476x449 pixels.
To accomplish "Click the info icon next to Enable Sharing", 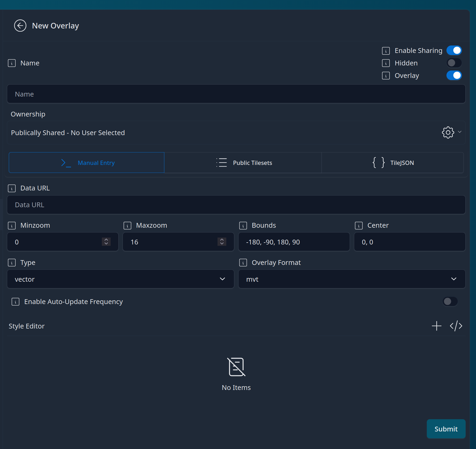I will [x=386, y=51].
